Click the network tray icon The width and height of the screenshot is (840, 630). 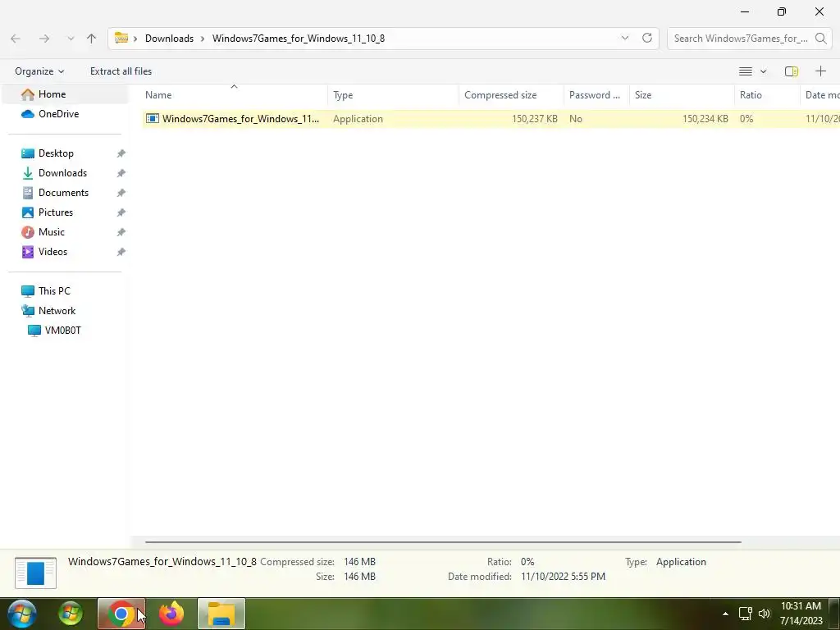click(745, 614)
